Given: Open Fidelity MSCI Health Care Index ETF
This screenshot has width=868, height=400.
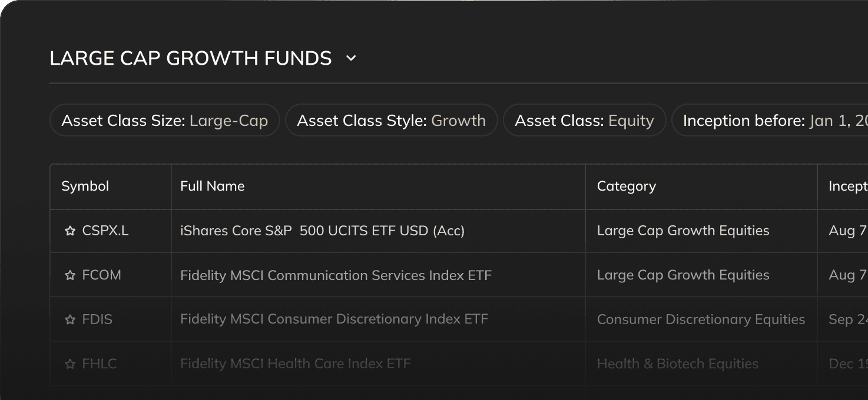Looking at the screenshot, I should point(295,364).
